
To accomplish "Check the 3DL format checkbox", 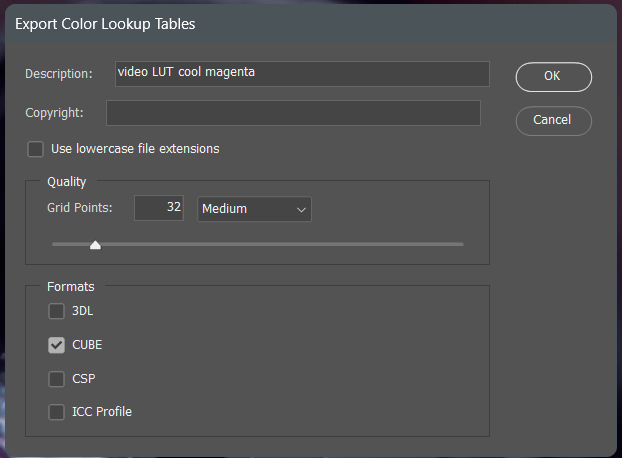I will pos(56,311).
